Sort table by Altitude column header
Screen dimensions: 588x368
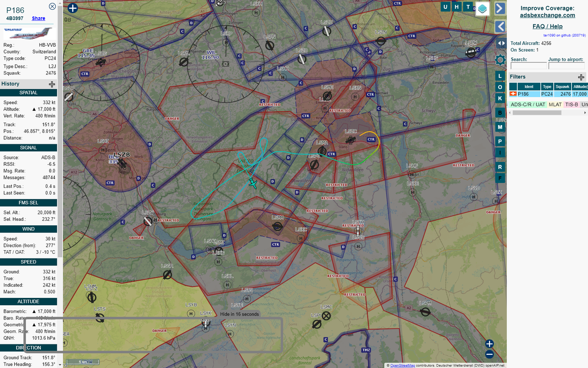coord(579,86)
